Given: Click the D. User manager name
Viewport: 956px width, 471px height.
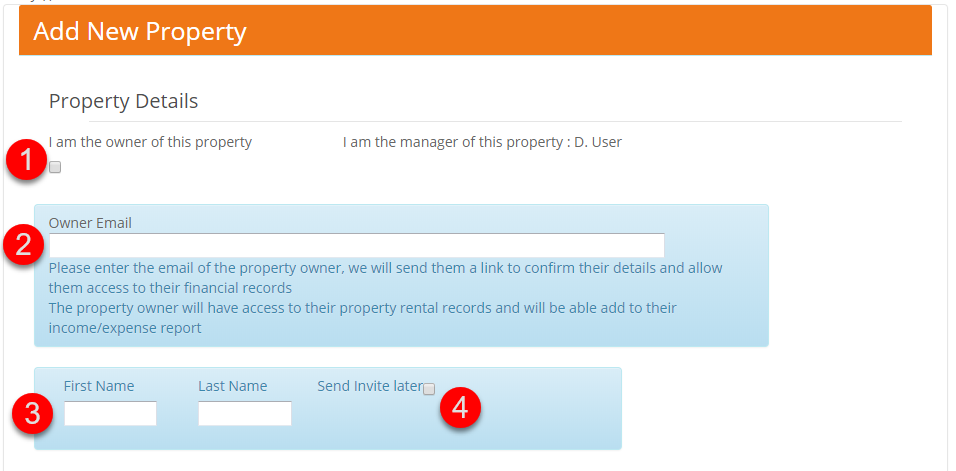Looking at the screenshot, I should [x=598, y=142].
